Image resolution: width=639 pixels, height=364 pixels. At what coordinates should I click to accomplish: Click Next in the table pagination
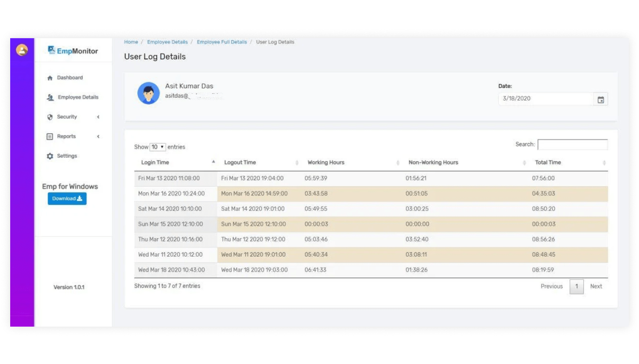pyautogui.click(x=596, y=286)
